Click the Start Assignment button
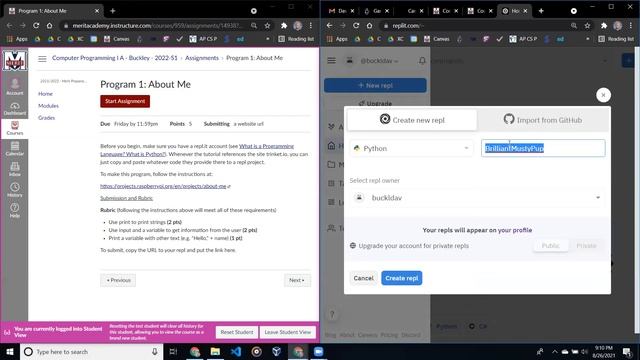 125,101
